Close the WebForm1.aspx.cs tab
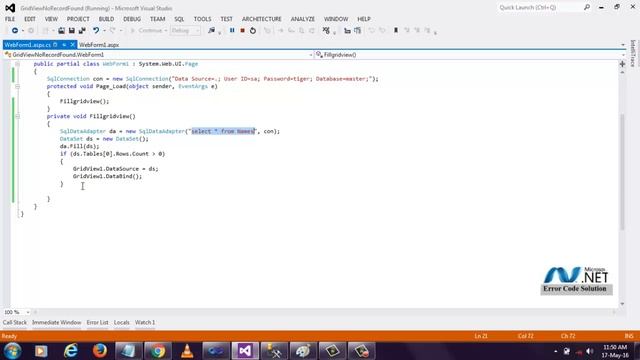640x360 pixels. 73,45
